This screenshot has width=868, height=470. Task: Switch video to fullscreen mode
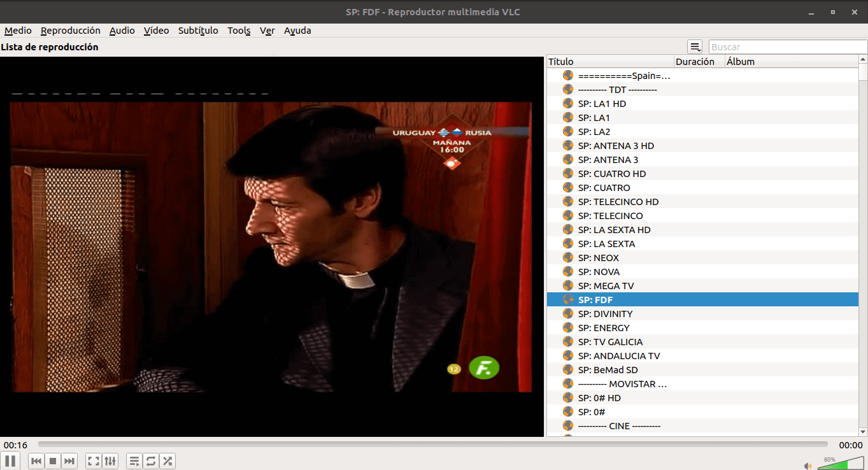(x=93, y=460)
